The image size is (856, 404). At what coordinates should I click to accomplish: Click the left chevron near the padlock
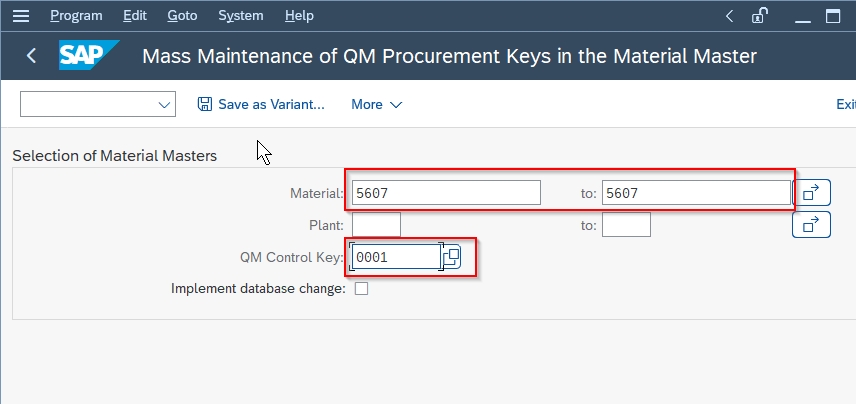coord(730,15)
